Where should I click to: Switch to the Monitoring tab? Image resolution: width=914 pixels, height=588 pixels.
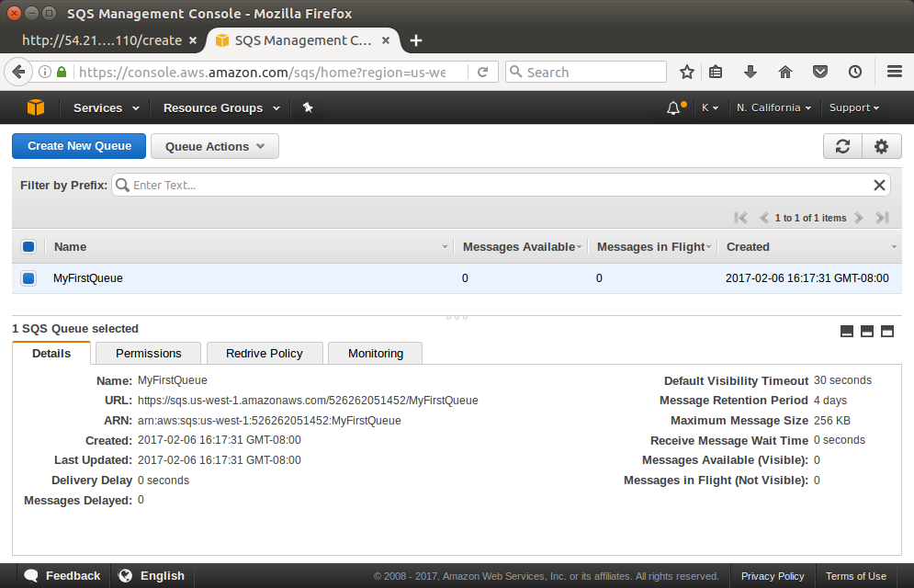[x=376, y=353]
